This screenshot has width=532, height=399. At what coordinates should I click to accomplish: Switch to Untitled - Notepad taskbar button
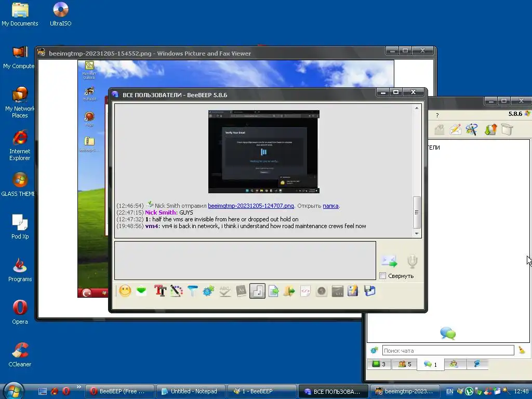pyautogui.click(x=190, y=391)
